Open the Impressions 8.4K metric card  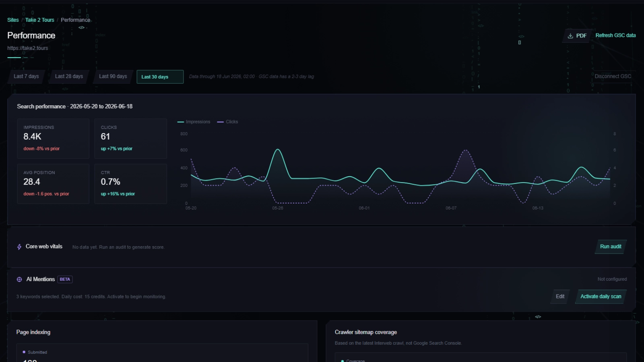pyautogui.click(x=53, y=138)
